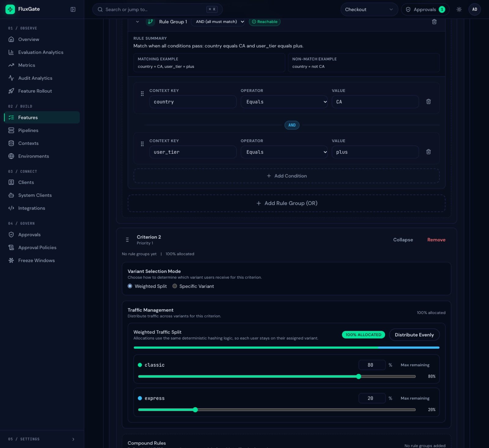Remove Criterion 2
The width and height of the screenshot is (489, 448).
point(436,240)
